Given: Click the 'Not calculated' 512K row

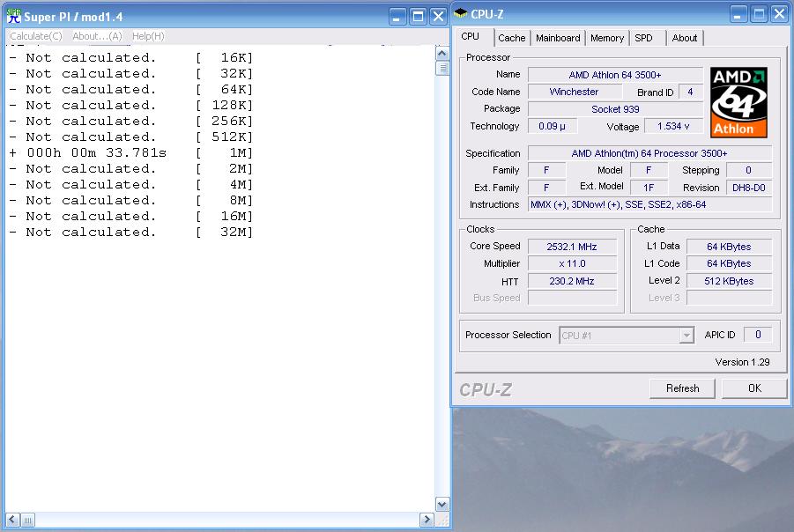Looking at the screenshot, I should pos(130,137).
